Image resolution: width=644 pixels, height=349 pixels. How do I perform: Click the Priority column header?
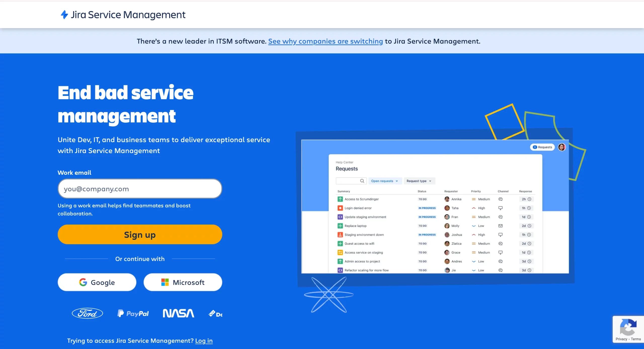[476, 191]
